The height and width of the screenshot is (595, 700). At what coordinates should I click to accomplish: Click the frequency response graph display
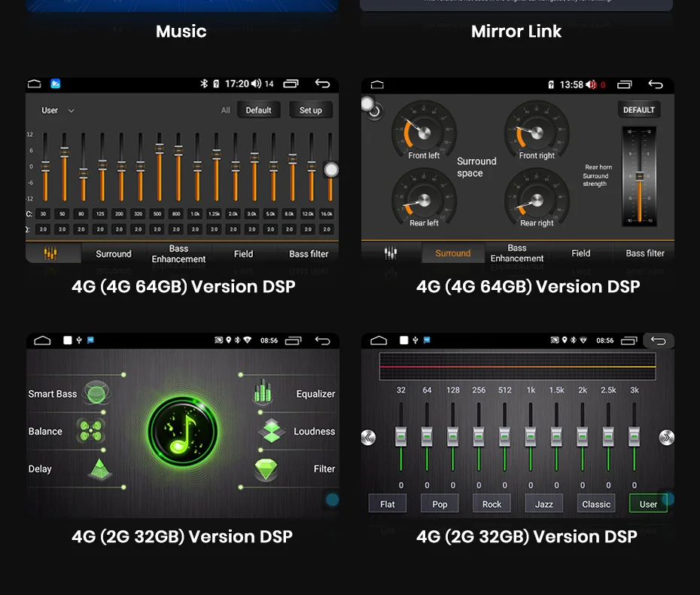517,366
